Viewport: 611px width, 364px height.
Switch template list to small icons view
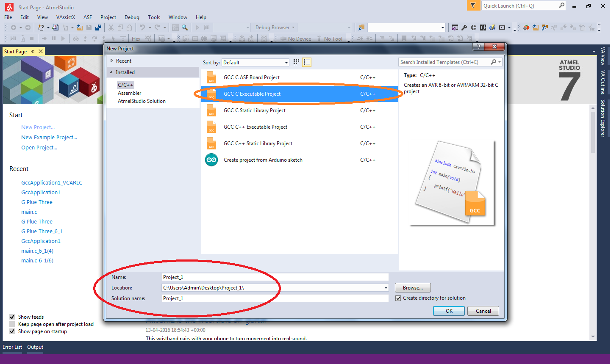[296, 62]
